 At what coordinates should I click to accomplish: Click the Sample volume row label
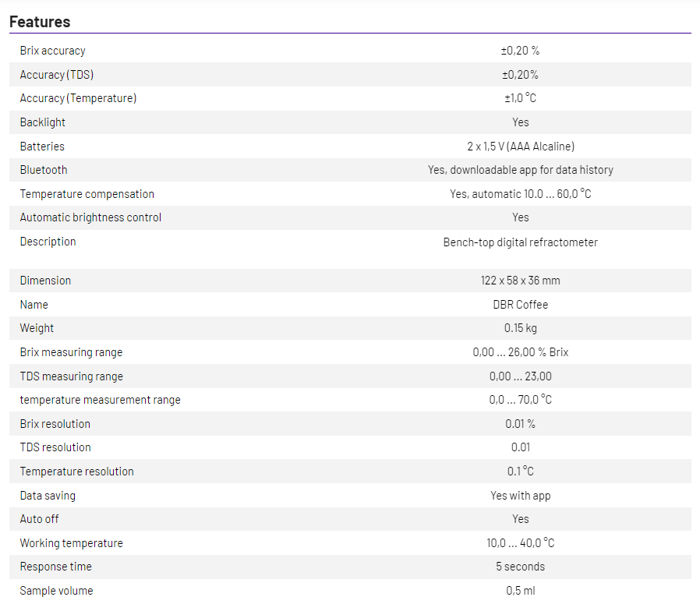tap(56, 591)
